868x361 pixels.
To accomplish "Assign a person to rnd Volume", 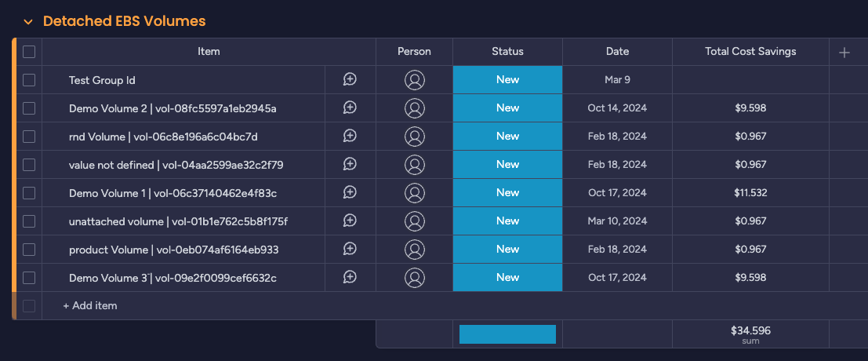I will pyautogui.click(x=415, y=137).
